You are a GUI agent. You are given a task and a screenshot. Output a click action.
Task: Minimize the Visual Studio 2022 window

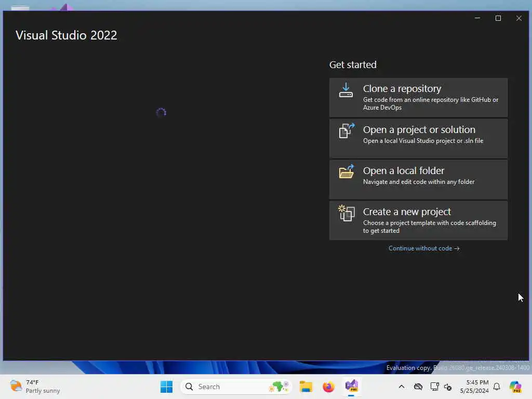click(x=477, y=18)
